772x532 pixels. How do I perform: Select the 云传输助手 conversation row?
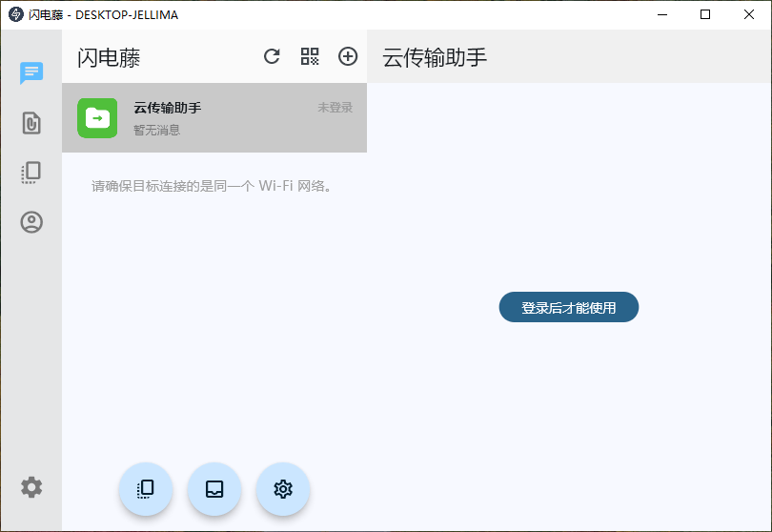tap(214, 117)
